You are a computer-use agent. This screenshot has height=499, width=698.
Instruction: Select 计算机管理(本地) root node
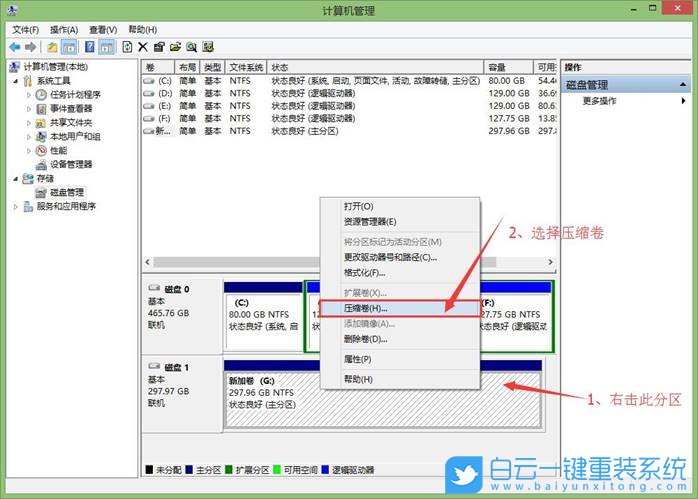click(x=55, y=67)
